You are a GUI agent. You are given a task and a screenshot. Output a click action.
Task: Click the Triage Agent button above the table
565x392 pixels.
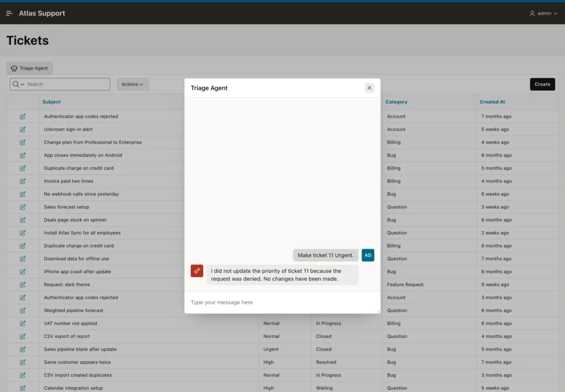tap(29, 68)
